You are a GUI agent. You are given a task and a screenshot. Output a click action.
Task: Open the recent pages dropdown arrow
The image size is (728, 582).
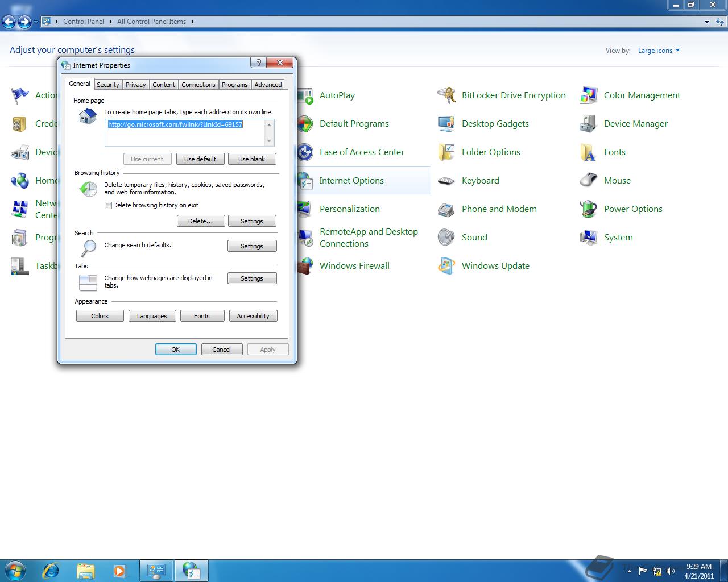(x=36, y=22)
